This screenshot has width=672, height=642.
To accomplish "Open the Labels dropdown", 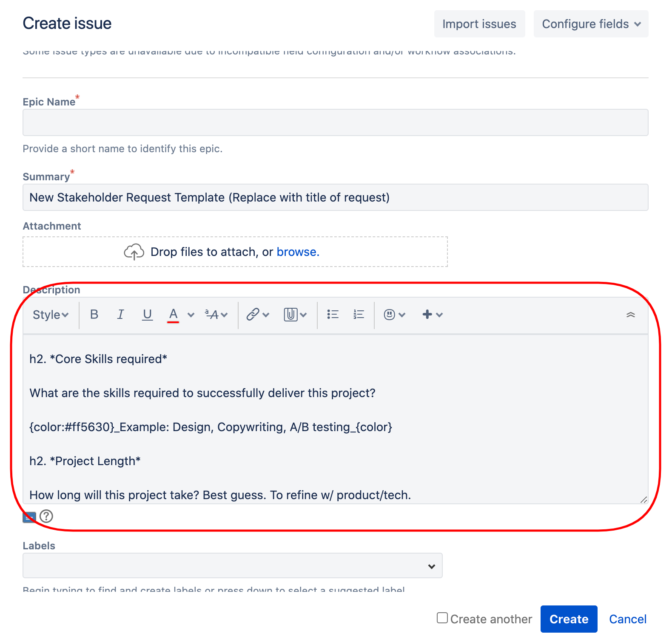I will point(232,565).
